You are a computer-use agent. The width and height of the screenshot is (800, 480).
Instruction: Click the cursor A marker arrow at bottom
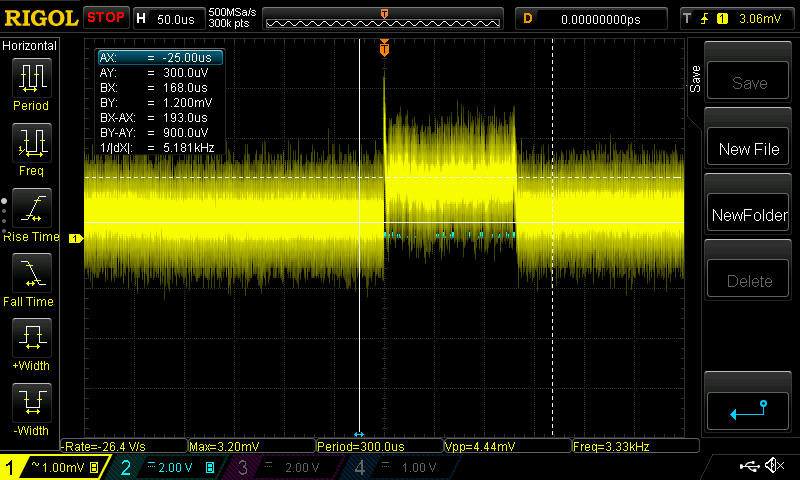(359, 434)
